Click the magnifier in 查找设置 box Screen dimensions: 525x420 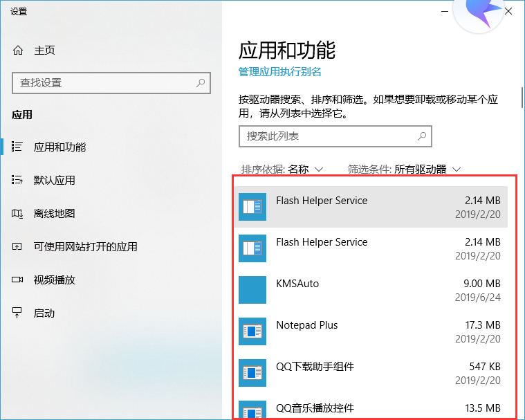coord(201,82)
